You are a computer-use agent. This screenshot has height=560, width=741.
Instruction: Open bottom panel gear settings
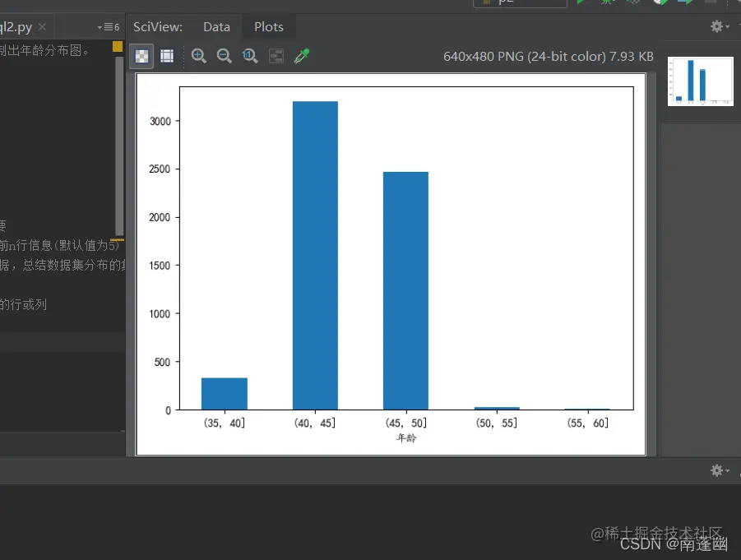coord(720,470)
